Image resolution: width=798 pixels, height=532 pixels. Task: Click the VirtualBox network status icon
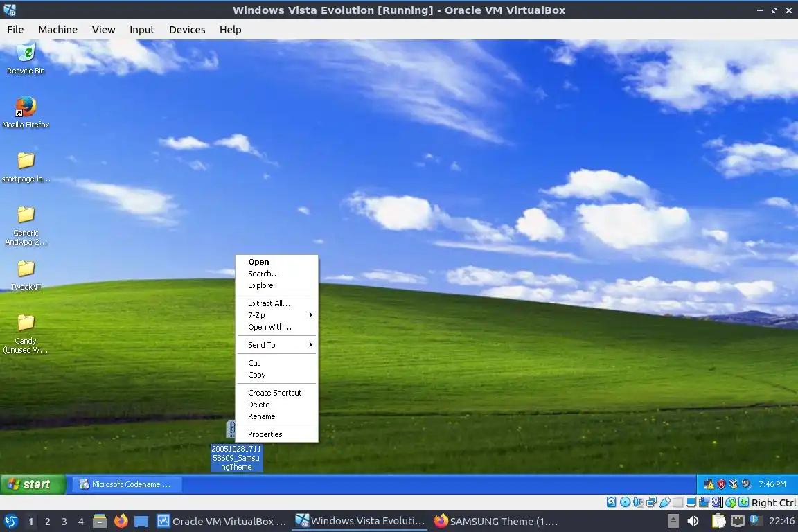pyautogui.click(x=651, y=502)
